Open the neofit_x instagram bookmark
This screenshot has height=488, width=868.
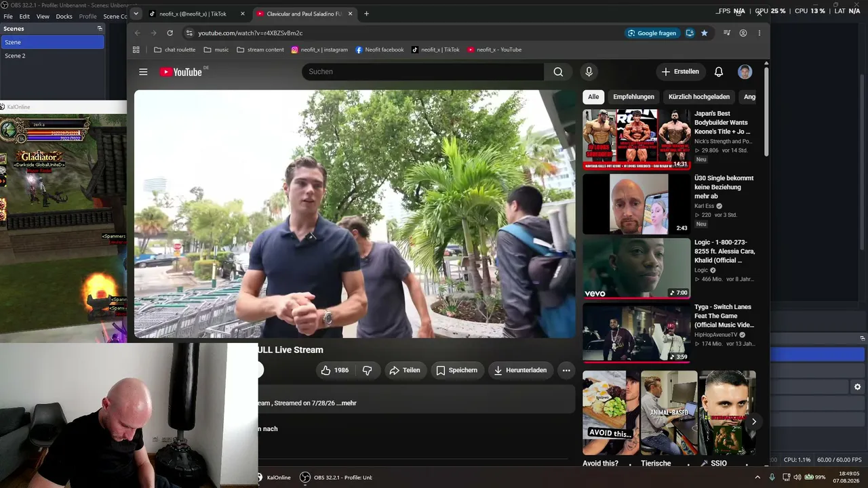coord(319,49)
